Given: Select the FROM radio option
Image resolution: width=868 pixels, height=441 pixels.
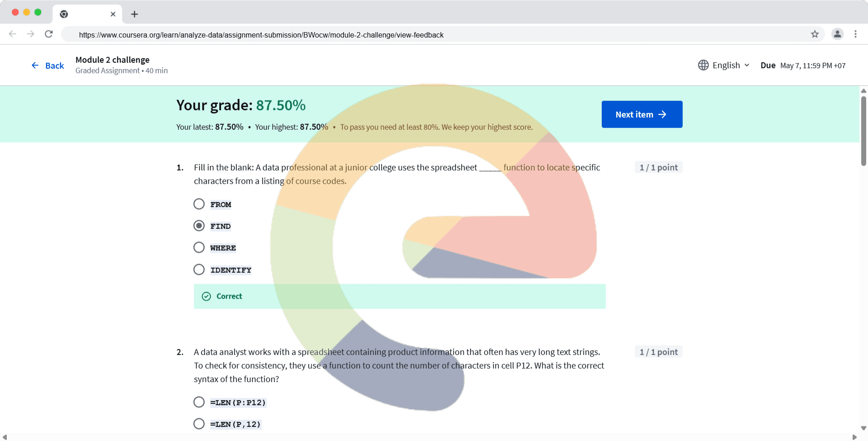Looking at the screenshot, I should pyautogui.click(x=199, y=204).
